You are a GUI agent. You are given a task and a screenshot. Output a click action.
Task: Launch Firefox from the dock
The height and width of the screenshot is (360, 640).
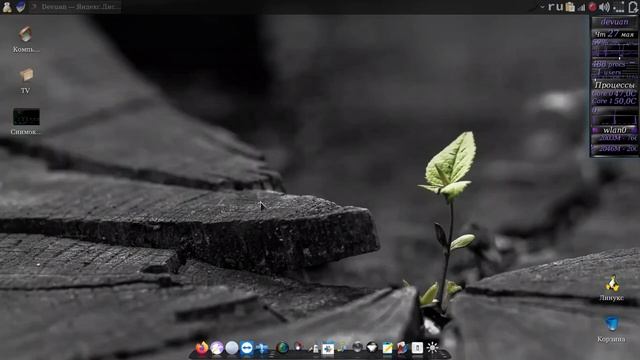(x=202, y=348)
